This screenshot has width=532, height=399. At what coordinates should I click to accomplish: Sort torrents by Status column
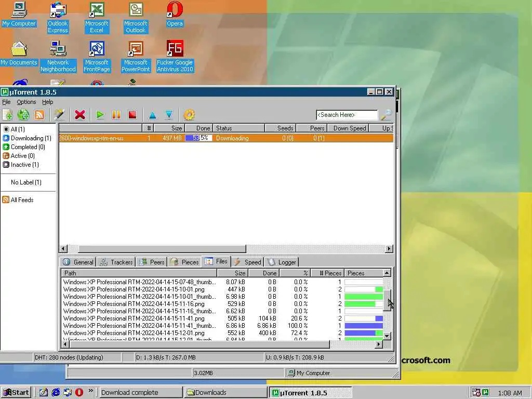click(x=239, y=128)
